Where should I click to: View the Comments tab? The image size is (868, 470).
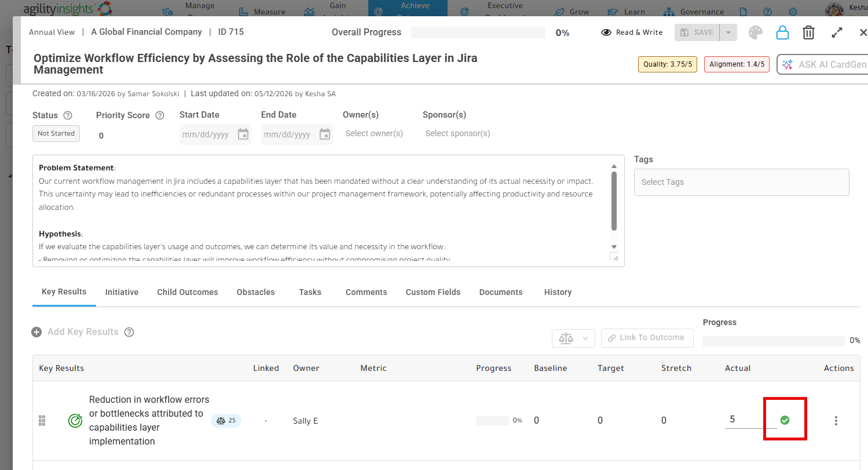tap(367, 292)
